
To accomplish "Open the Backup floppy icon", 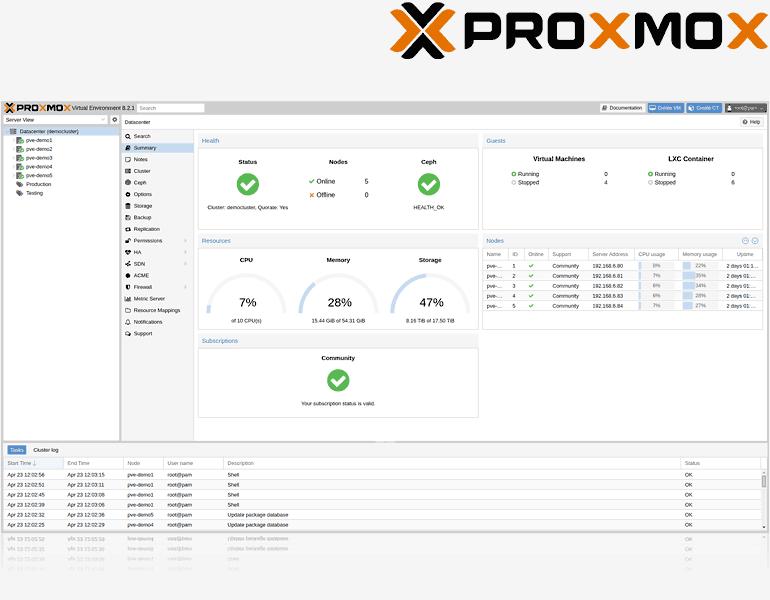I will (x=128, y=218).
